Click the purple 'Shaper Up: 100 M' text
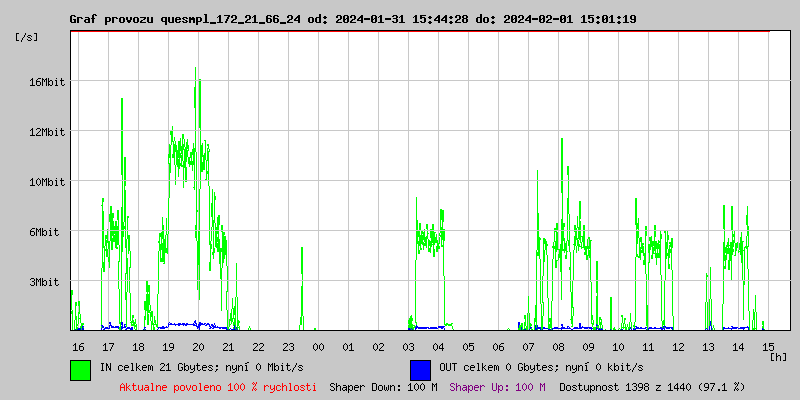This screenshot has height=400, width=800. point(497,387)
